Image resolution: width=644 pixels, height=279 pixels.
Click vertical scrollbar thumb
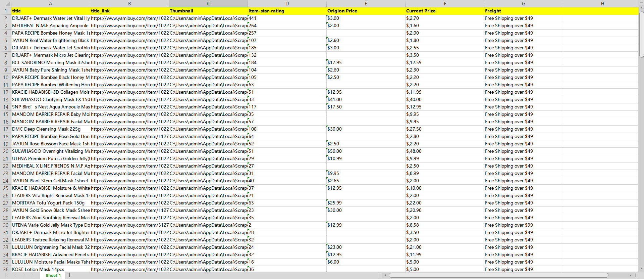point(641,35)
